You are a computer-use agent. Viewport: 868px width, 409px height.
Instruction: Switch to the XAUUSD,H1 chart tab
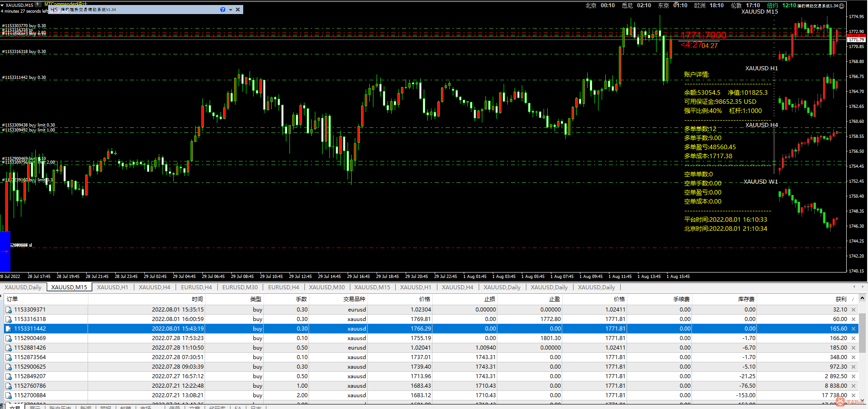pos(112,287)
